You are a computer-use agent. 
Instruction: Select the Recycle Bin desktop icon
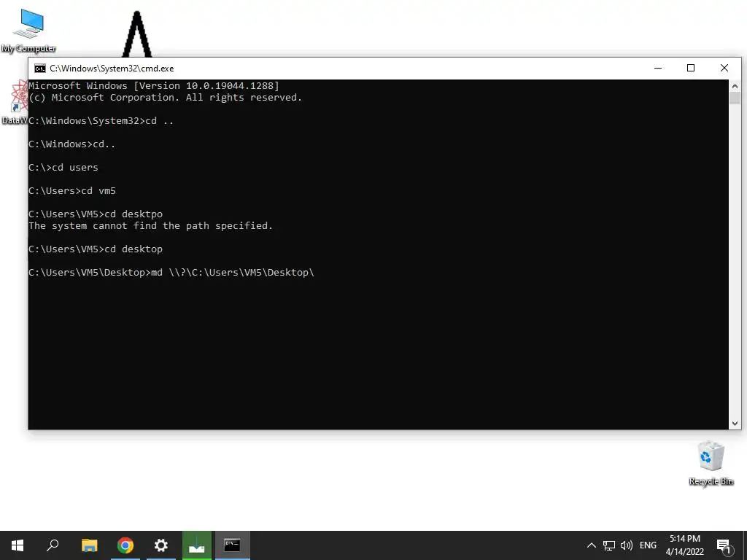pyautogui.click(x=711, y=463)
